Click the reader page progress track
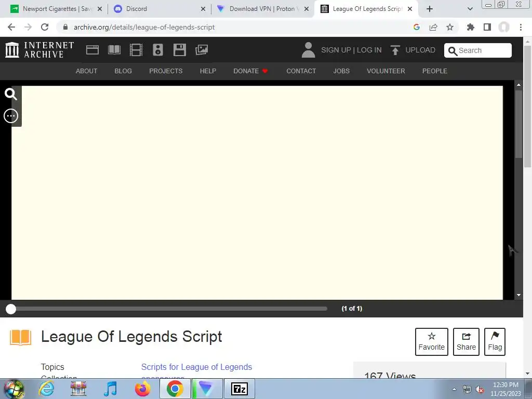Viewport: 532px width, 399px height. (x=169, y=309)
